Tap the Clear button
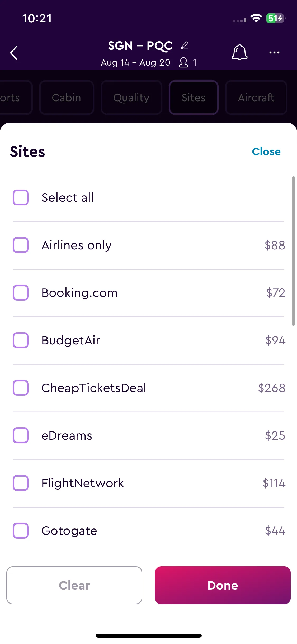This screenshot has width=297, height=644. click(74, 585)
